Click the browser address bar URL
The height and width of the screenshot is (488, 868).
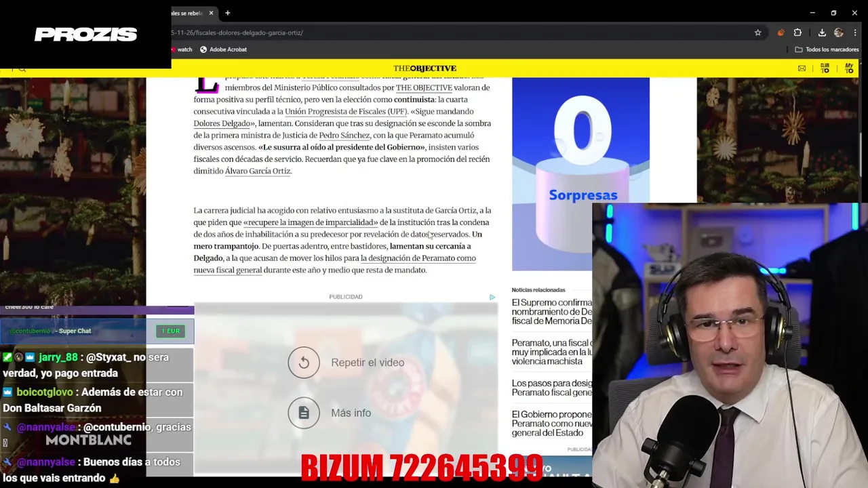(x=237, y=33)
